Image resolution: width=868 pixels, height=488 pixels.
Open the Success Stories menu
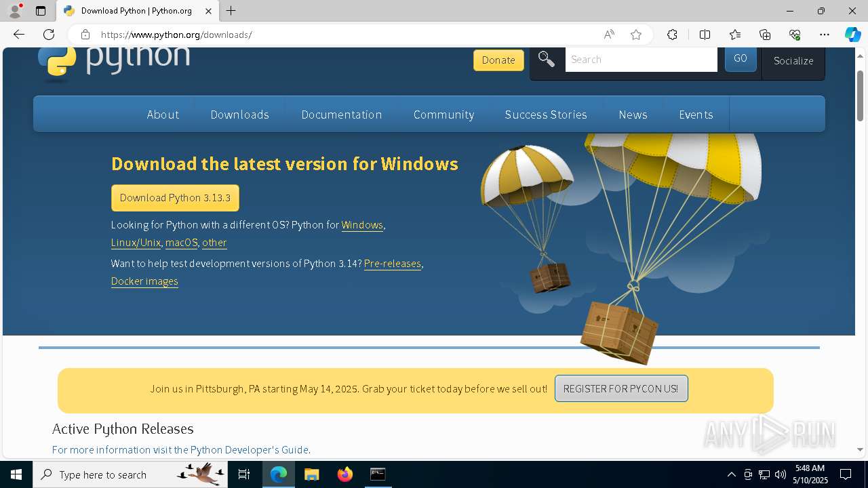[546, 115]
